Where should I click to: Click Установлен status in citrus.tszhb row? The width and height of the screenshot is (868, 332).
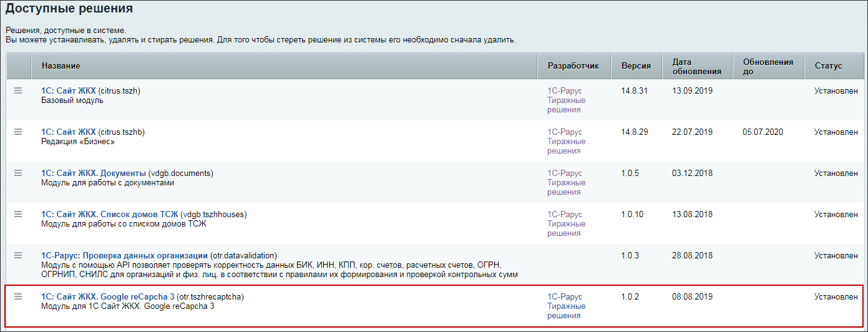(x=836, y=132)
